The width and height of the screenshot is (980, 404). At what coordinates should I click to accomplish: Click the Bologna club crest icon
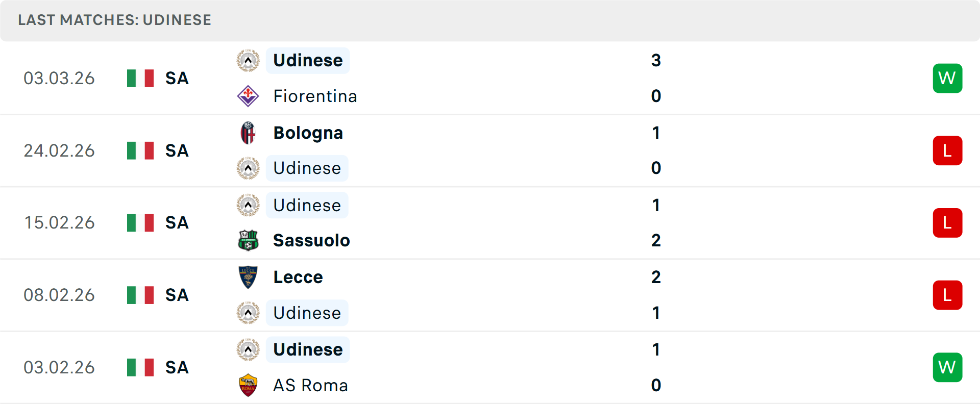tap(248, 133)
